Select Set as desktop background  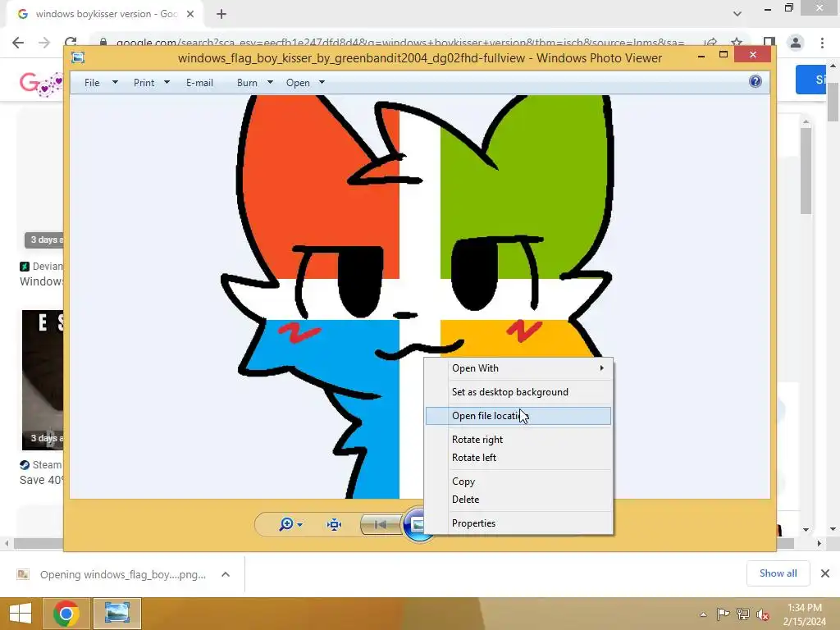[x=518, y=392]
